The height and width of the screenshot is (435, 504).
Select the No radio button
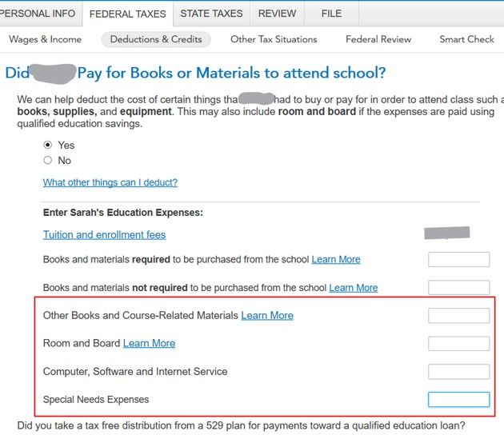click(48, 160)
